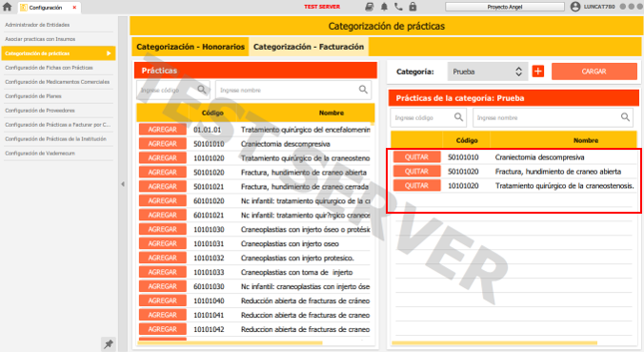
Task: Click category table horizontal scrollbar
Action: coord(494,342)
